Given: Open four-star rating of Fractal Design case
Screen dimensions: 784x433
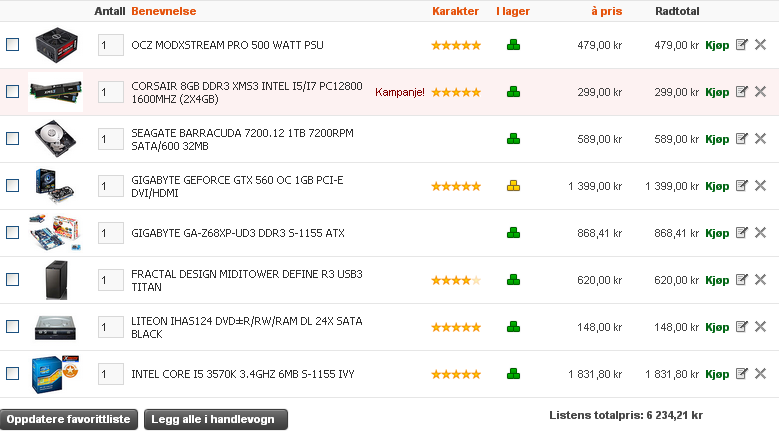Looking at the screenshot, I should [456, 280].
